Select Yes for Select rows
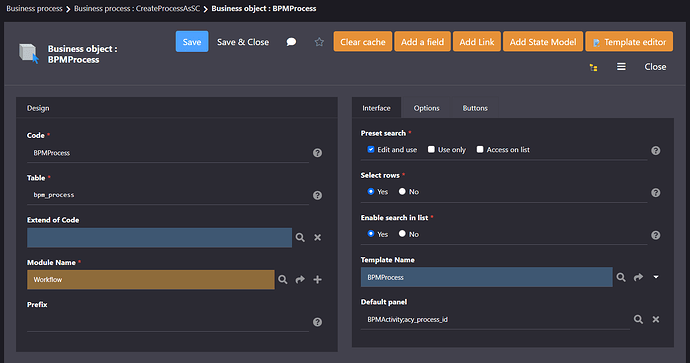 tap(371, 191)
